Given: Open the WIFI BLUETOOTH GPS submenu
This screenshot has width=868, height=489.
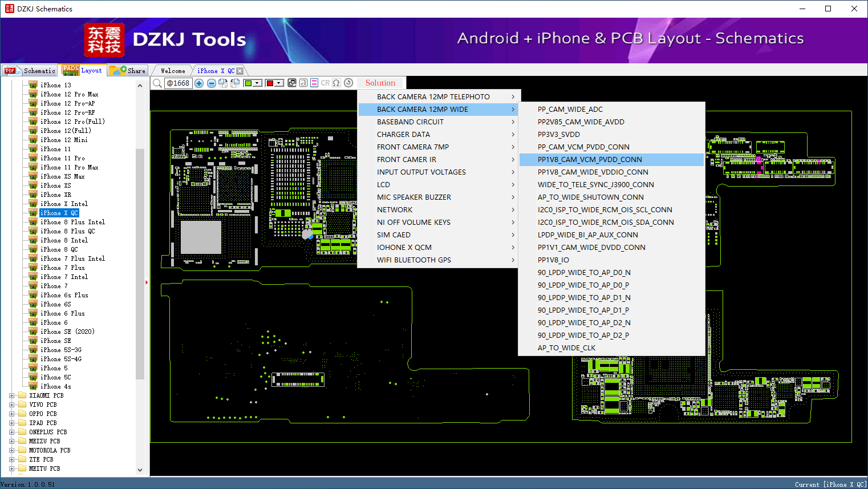Looking at the screenshot, I should [x=439, y=260].
